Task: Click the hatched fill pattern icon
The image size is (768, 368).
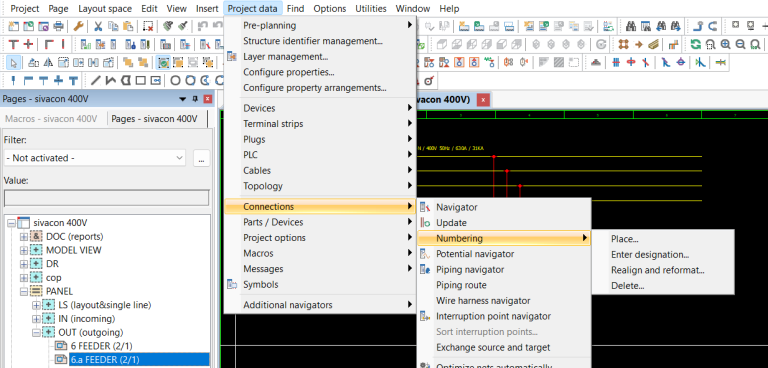Action: coord(559,63)
